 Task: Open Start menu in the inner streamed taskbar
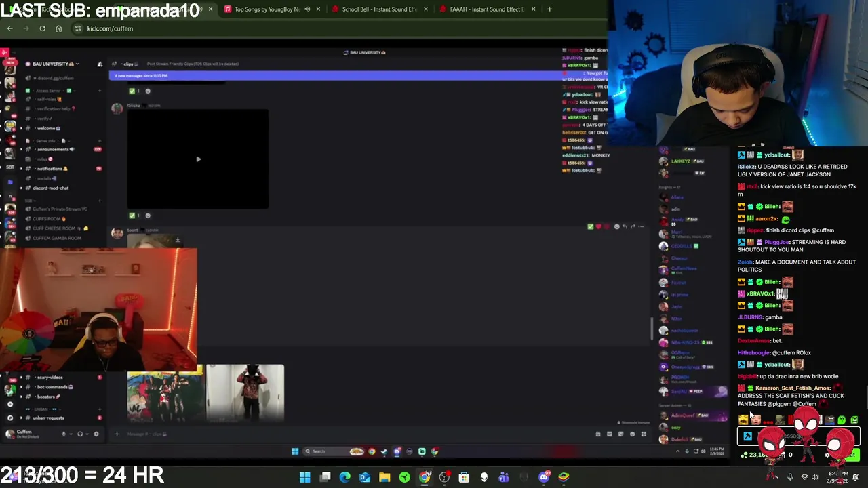[294, 451]
